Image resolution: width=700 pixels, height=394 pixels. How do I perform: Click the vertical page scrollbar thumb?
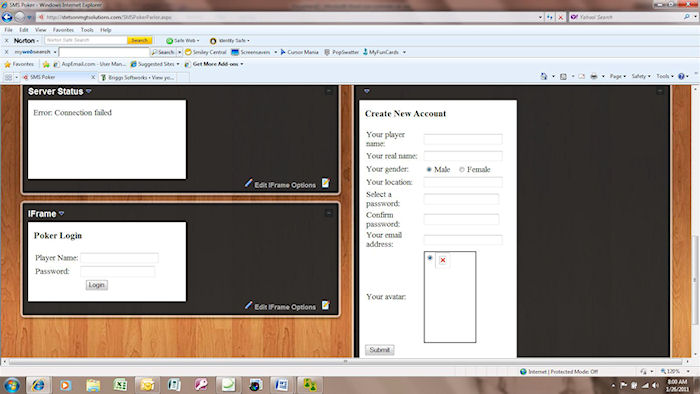tap(695, 280)
